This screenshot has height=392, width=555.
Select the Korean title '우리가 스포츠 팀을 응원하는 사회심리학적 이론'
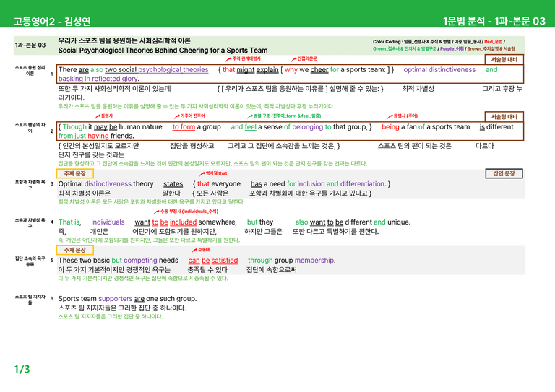click(124, 40)
